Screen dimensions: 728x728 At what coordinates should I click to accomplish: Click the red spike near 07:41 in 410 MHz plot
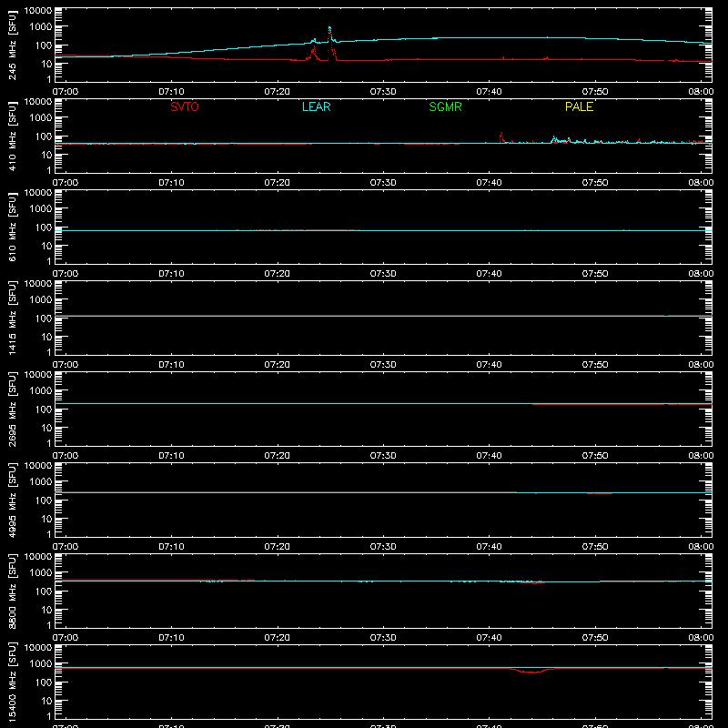click(x=501, y=136)
